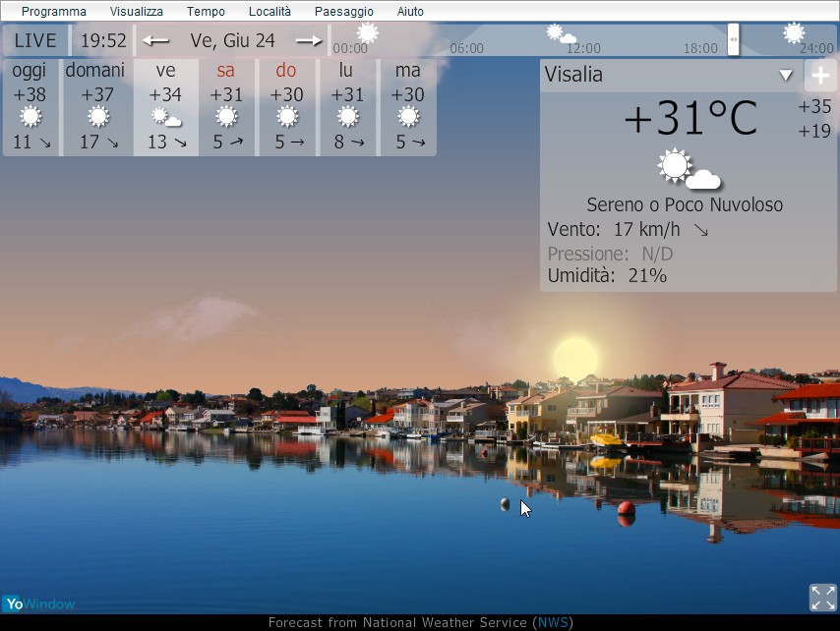Image resolution: width=840 pixels, height=631 pixels.
Task: Click the date Ve, Giu 24
Action: click(232, 40)
